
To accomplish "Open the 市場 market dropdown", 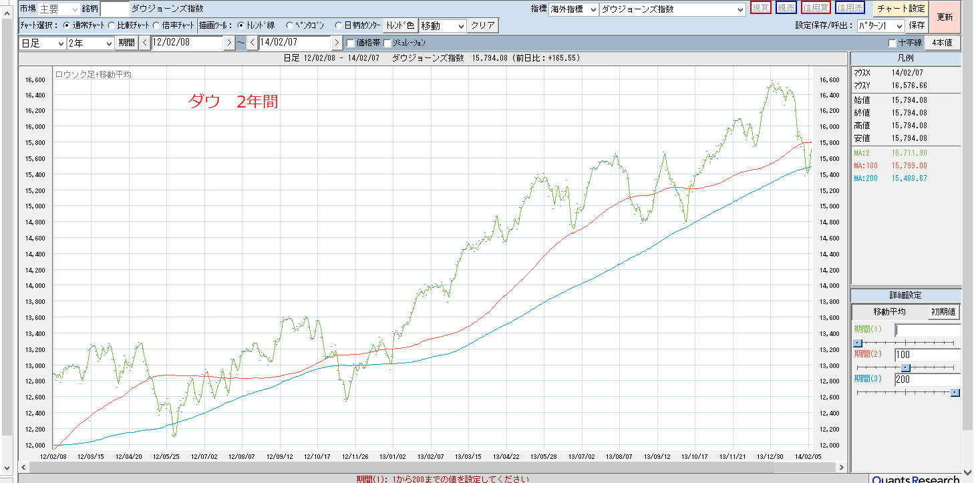I will (x=58, y=9).
